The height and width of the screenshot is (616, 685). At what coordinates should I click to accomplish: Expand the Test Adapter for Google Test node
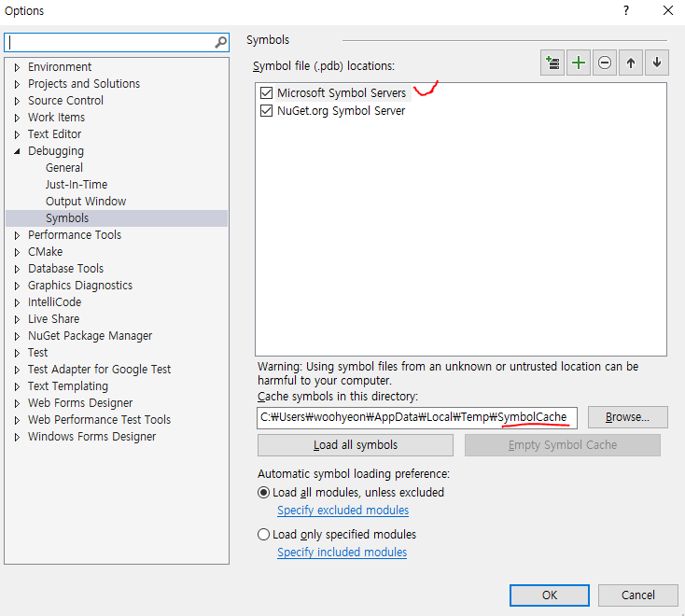coord(17,370)
